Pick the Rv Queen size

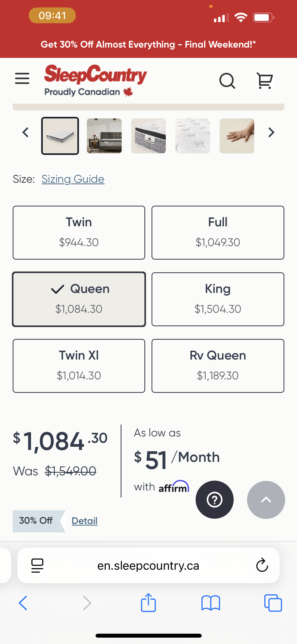click(218, 366)
